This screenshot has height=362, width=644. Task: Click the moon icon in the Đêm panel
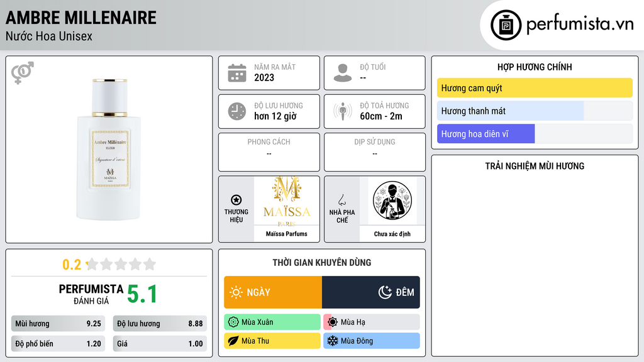point(386,292)
